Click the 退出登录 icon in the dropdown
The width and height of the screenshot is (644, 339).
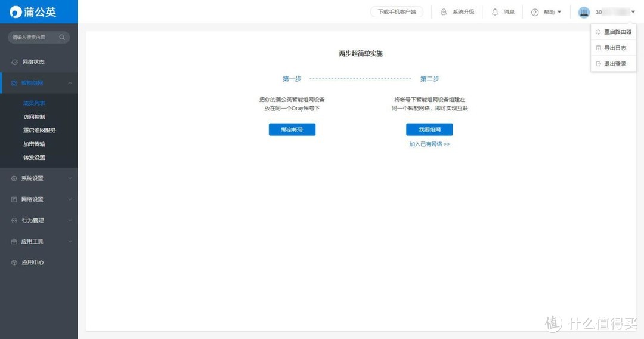point(599,64)
